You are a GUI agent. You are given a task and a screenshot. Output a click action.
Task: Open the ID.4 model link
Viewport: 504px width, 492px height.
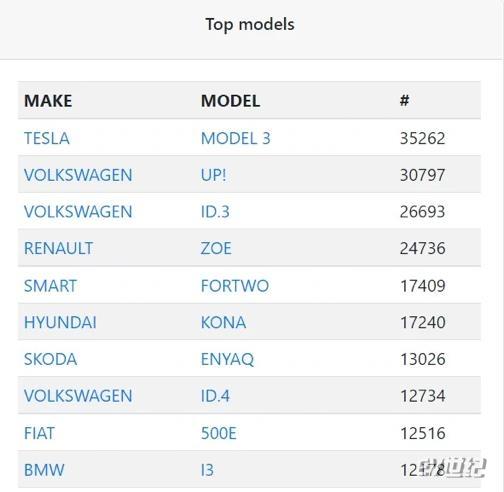point(215,396)
